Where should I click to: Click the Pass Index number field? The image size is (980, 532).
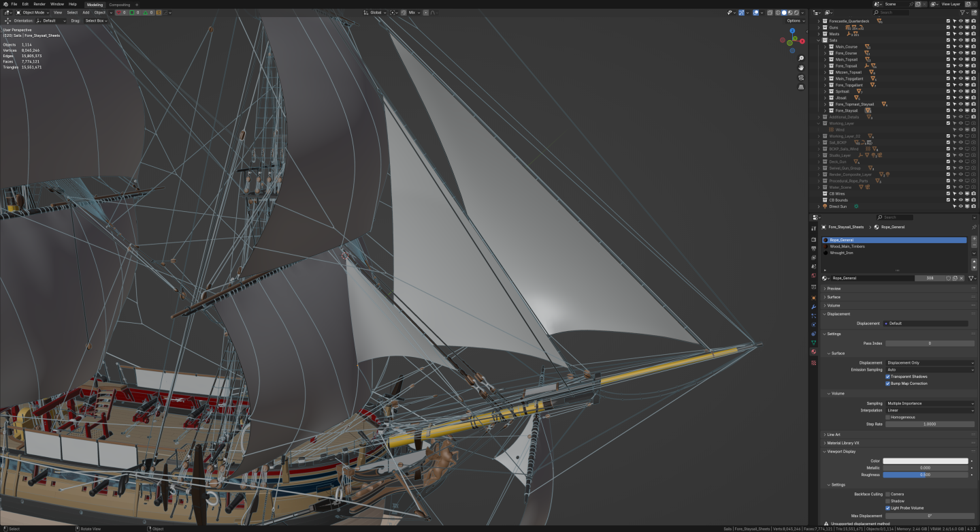pyautogui.click(x=930, y=343)
